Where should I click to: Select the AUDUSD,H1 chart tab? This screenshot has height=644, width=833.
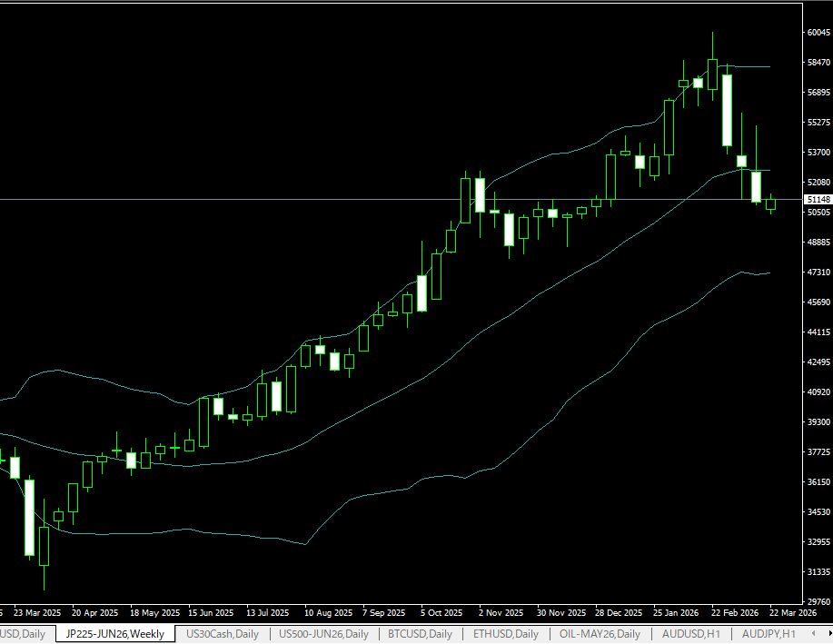[x=691, y=633]
